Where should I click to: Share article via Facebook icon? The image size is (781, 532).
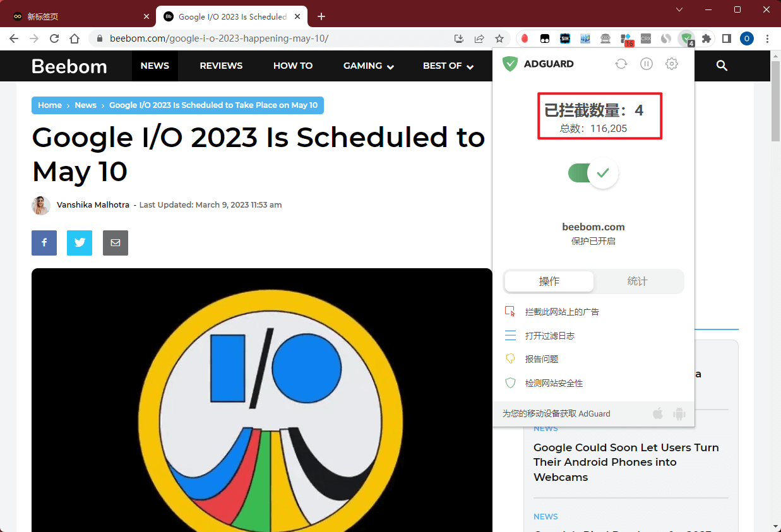[x=44, y=243]
